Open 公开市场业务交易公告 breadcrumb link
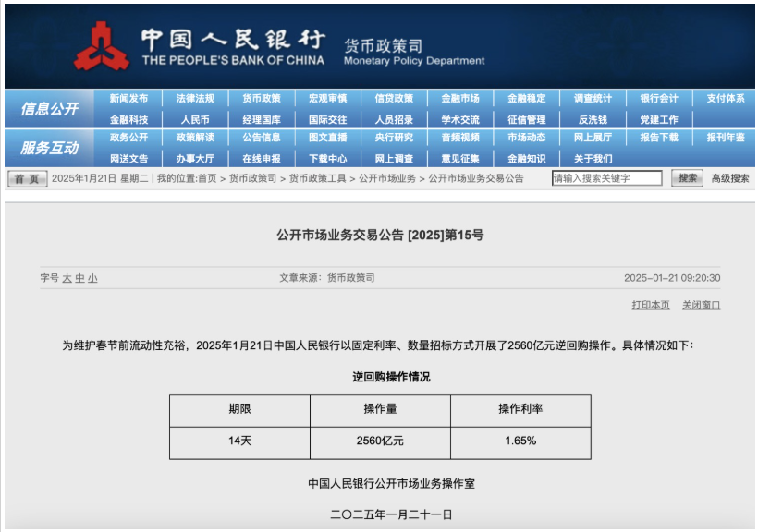Viewport: 758px width, 532px height. (476, 178)
